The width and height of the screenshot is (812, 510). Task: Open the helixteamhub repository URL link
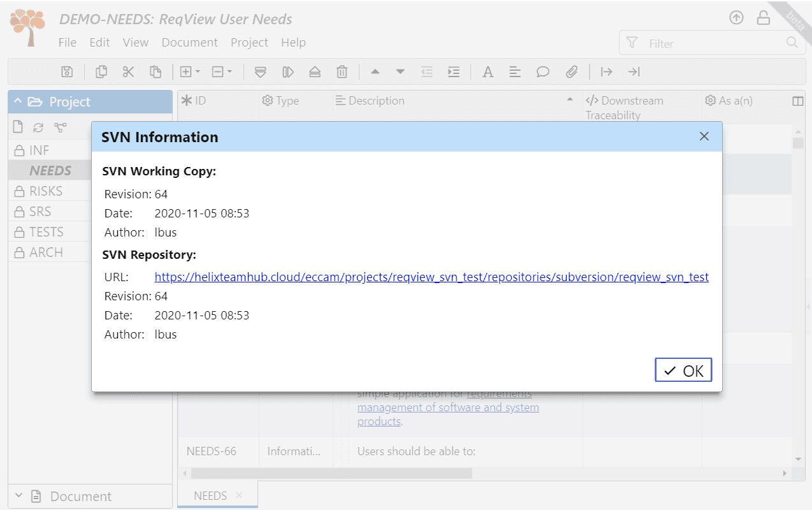click(x=431, y=277)
